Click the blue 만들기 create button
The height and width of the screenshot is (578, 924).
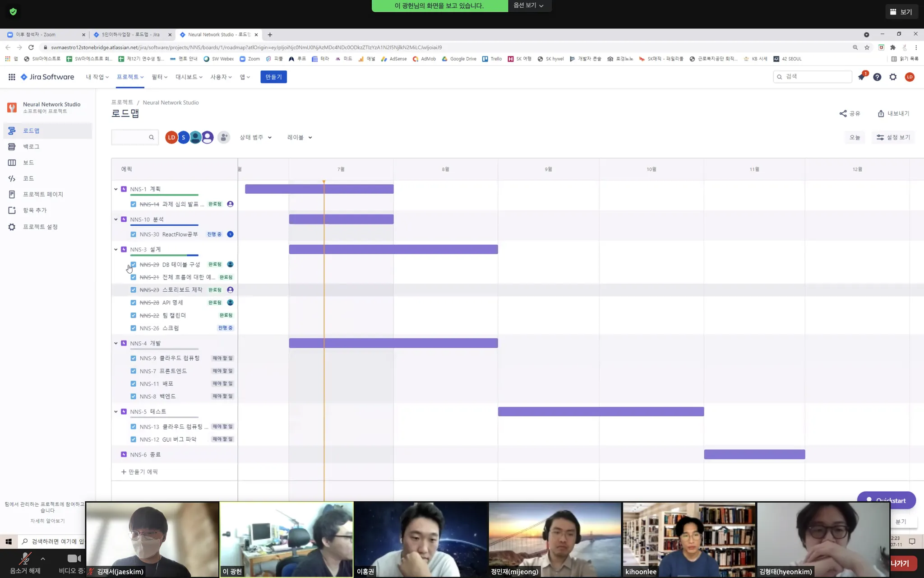click(x=273, y=77)
